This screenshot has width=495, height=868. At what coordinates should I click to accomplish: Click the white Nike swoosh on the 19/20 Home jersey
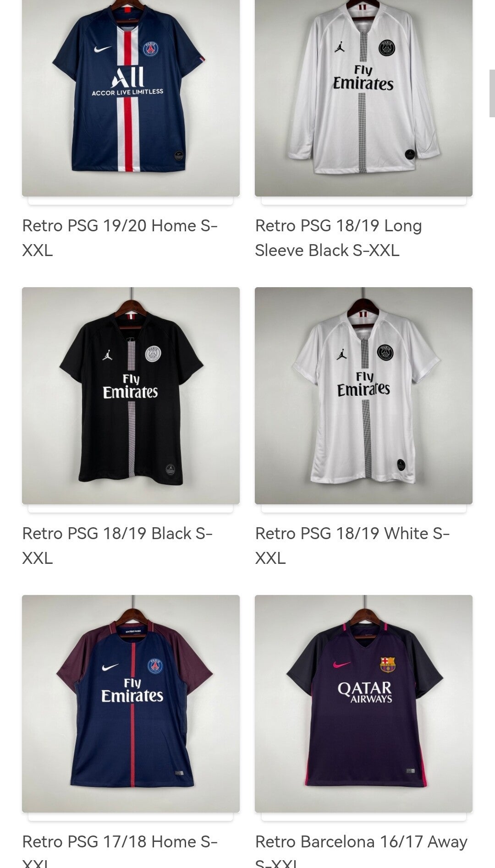click(x=103, y=49)
